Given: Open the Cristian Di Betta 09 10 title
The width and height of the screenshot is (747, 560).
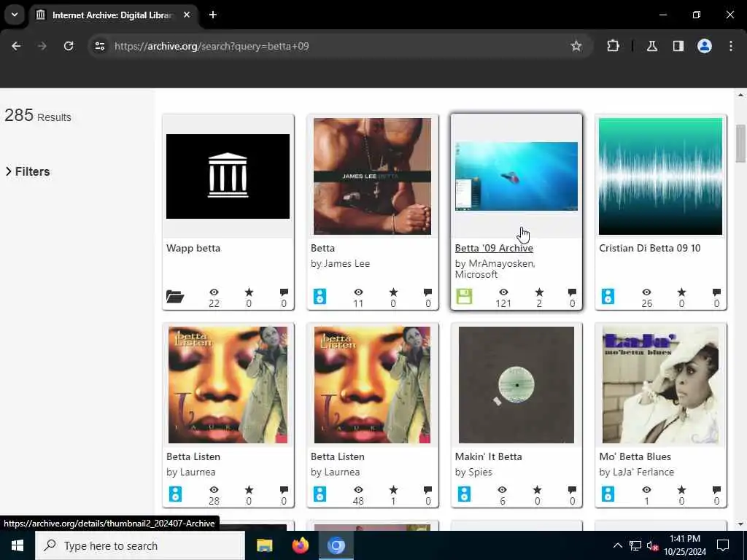Looking at the screenshot, I should coord(650,248).
